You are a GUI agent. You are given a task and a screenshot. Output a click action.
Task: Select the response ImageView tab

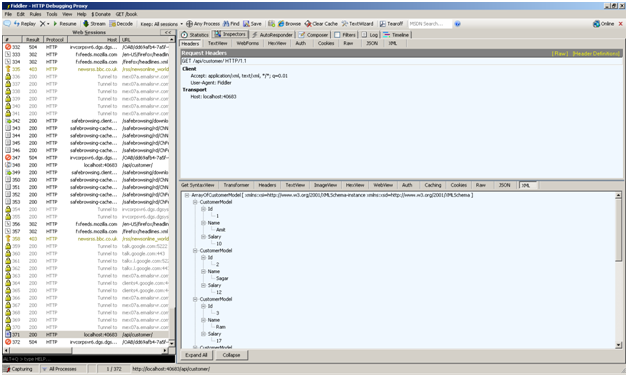click(325, 185)
